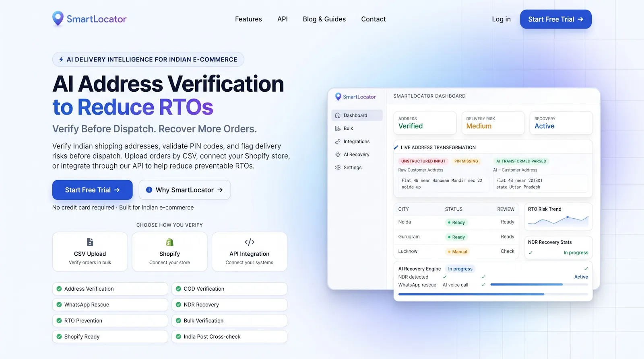This screenshot has width=644, height=359.
Task: Click the PIN MISSING tag
Action: pos(466,161)
